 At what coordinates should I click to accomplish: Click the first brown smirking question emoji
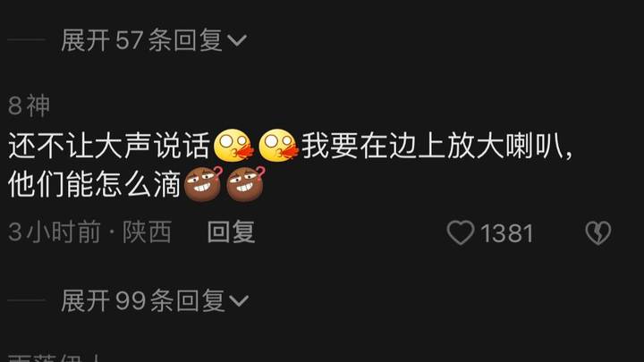(203, 184)
